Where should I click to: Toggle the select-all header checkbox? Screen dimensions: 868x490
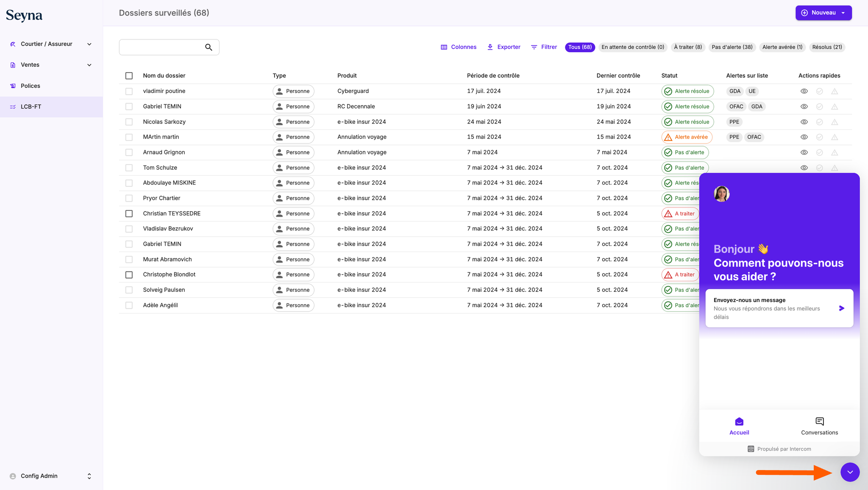(129, 76)
